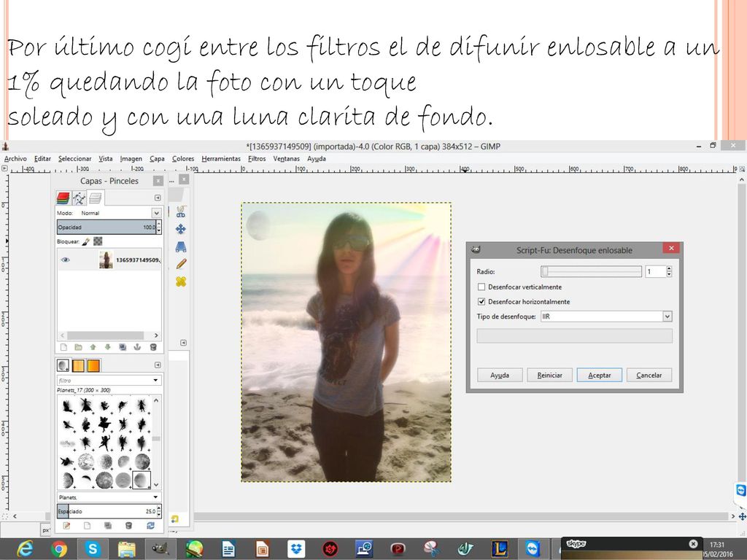Delete the selected brush
This screenshot has width=747, height=560.
point(128,526)
